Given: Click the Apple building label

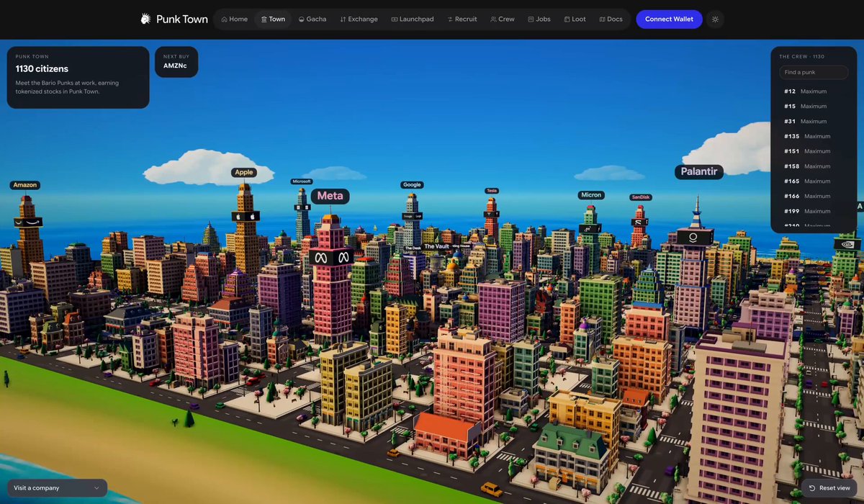Looking at the screenshot, I should point(244,172).
